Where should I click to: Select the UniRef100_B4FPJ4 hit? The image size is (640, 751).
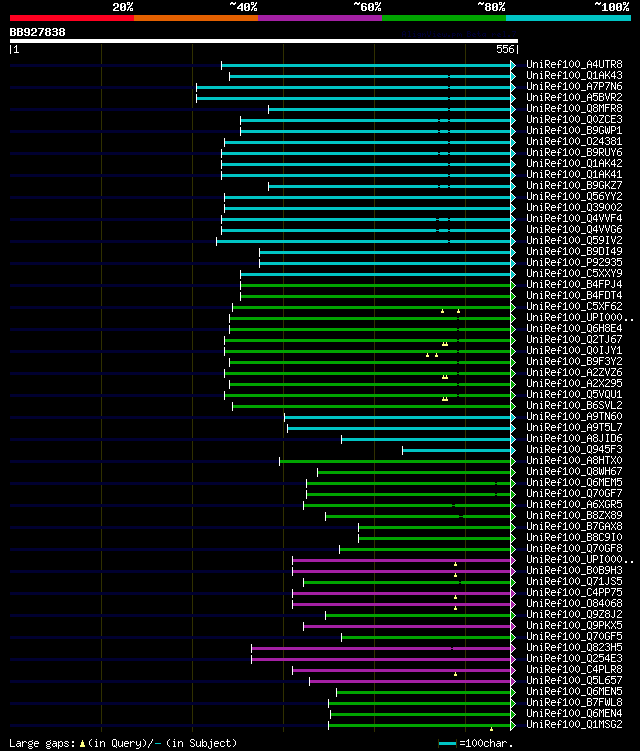(574, 284)
